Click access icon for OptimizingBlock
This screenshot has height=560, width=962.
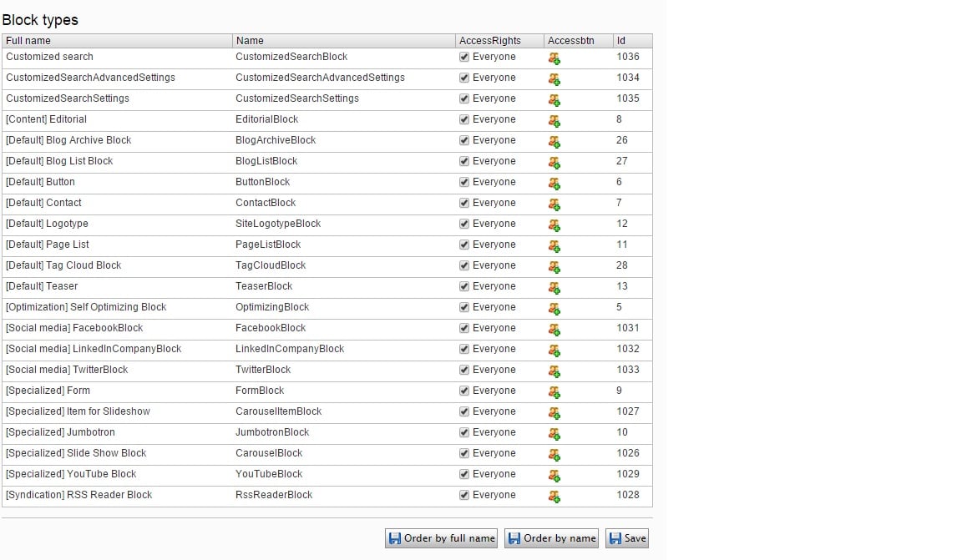point(554,309)
